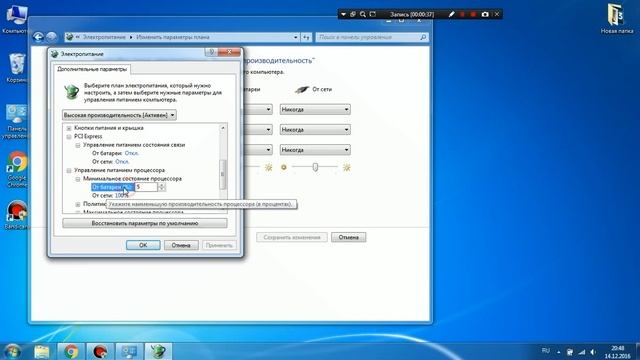Open the Windows Start menu

(13, 351)
